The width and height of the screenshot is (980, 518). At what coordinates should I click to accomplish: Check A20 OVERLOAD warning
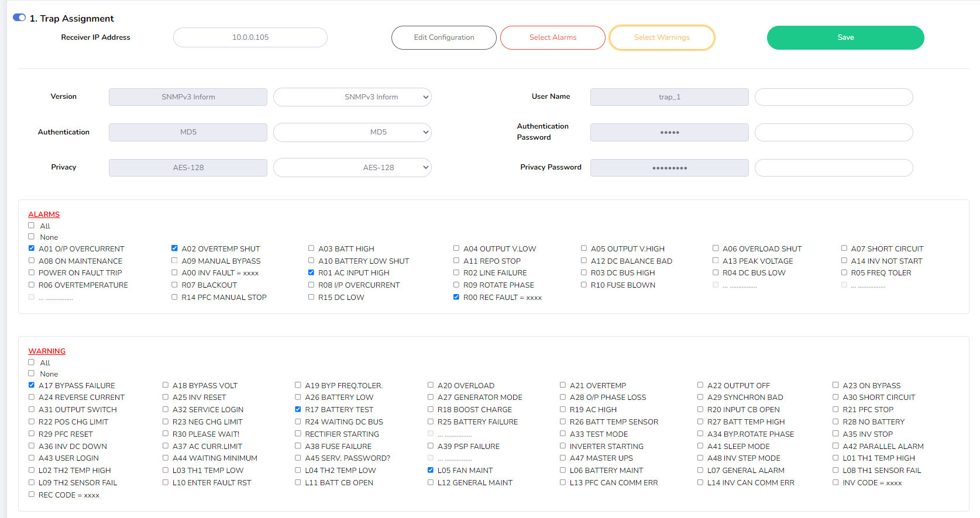[x=431, y=385]
